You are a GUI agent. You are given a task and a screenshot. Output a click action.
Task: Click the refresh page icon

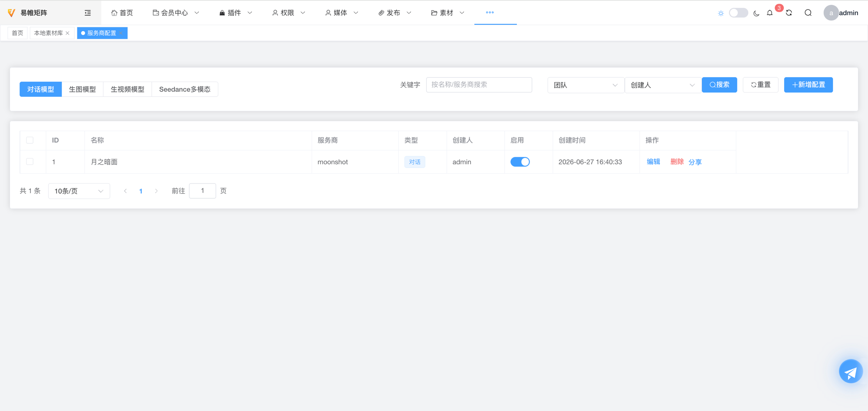pyautogui.click(x=789, y=13)
